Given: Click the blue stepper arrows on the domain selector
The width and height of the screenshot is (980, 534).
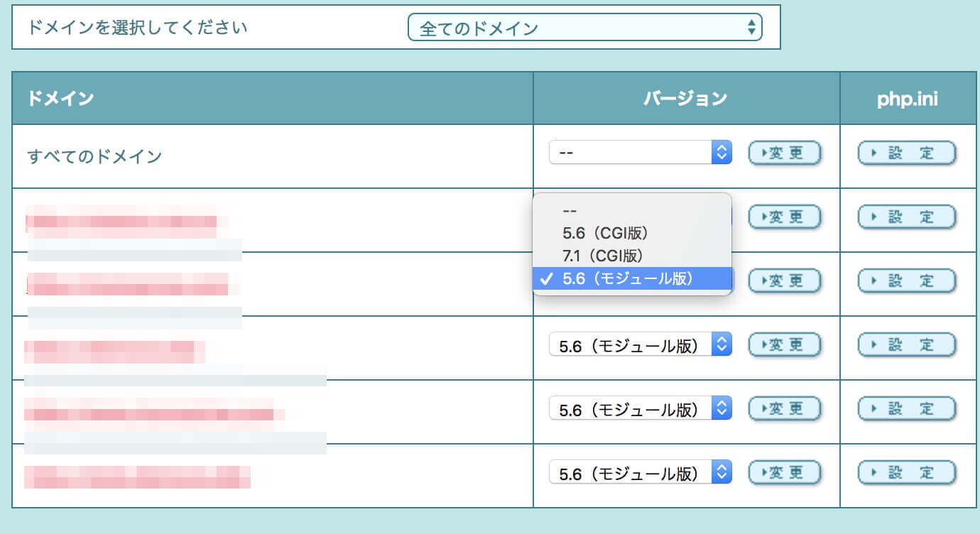Looking at the screenshot, I should (x=751, y=26).
